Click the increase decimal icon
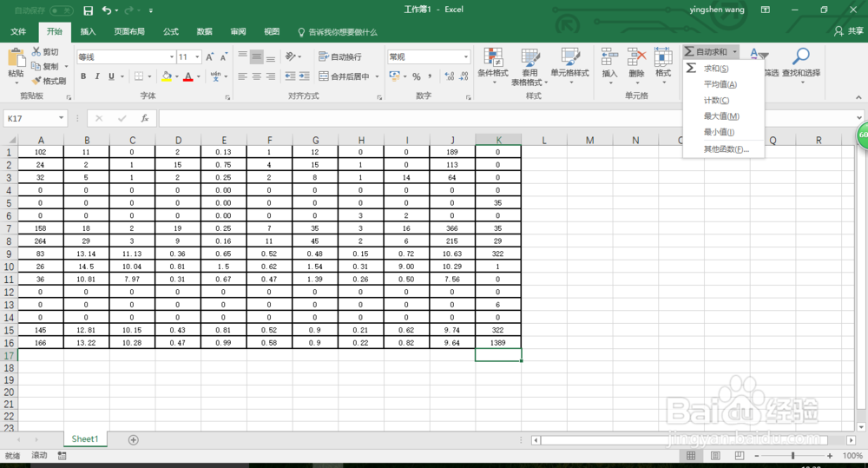Viewport: 868px width, 468px height. tap(449, 76)
